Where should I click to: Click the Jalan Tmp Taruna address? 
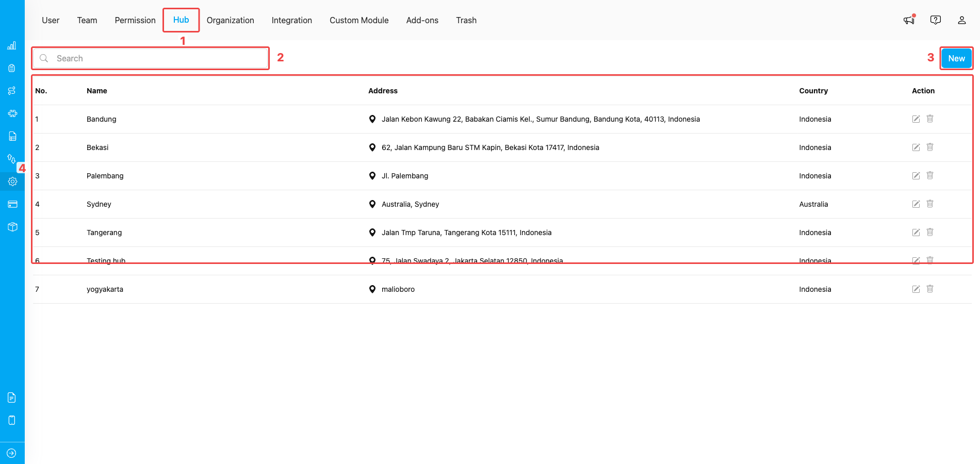tap(467, 233)
